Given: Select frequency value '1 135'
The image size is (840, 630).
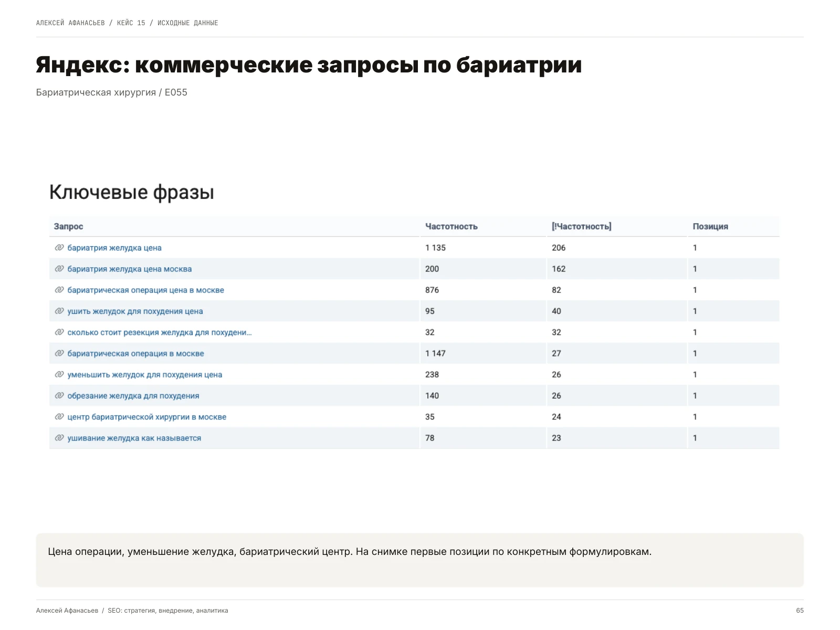Looking at the screenshot, I should 435,248.
